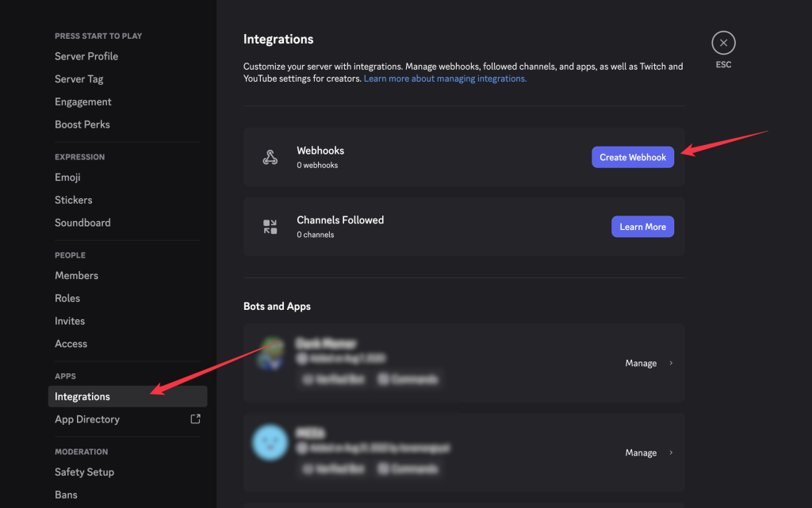Viewport: 812px width, 508px height.
Task: Click Manage for the light blue bot
Action: click(x=641, y=453)
